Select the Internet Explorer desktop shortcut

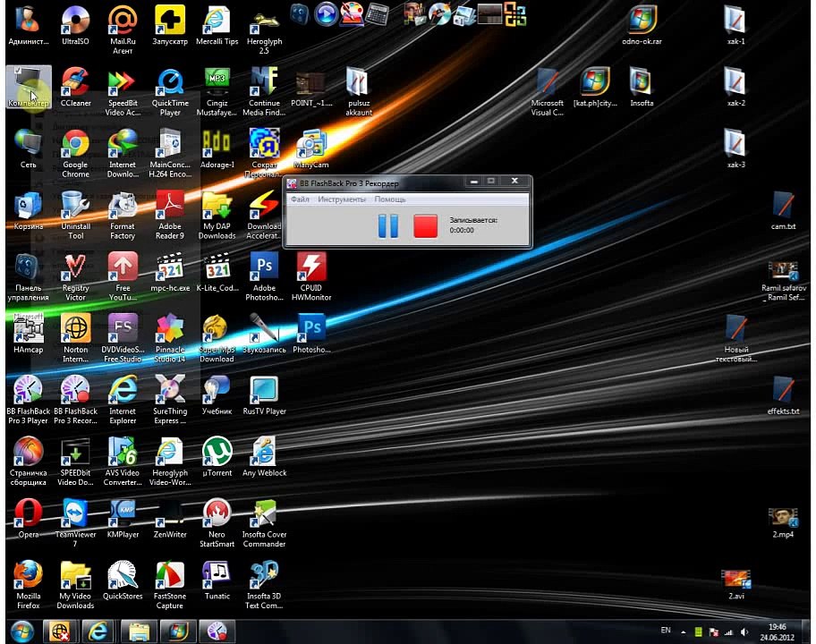pos(123,400)
